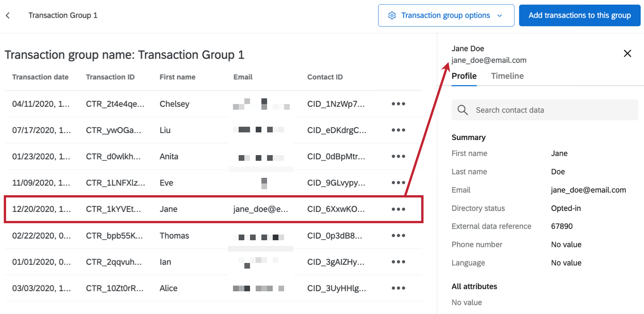Open the three-dot menu for Eve's row

(398, 183)
